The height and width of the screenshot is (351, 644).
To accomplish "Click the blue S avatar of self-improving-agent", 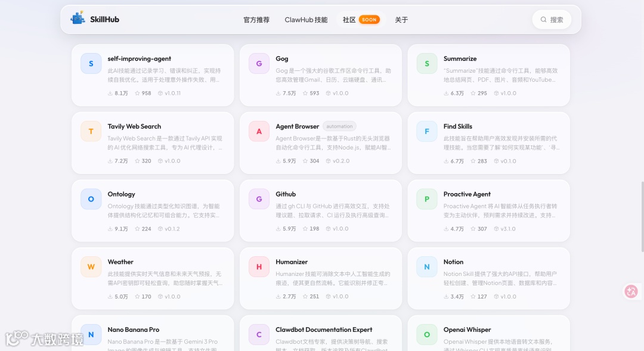I will click(91, 64).
